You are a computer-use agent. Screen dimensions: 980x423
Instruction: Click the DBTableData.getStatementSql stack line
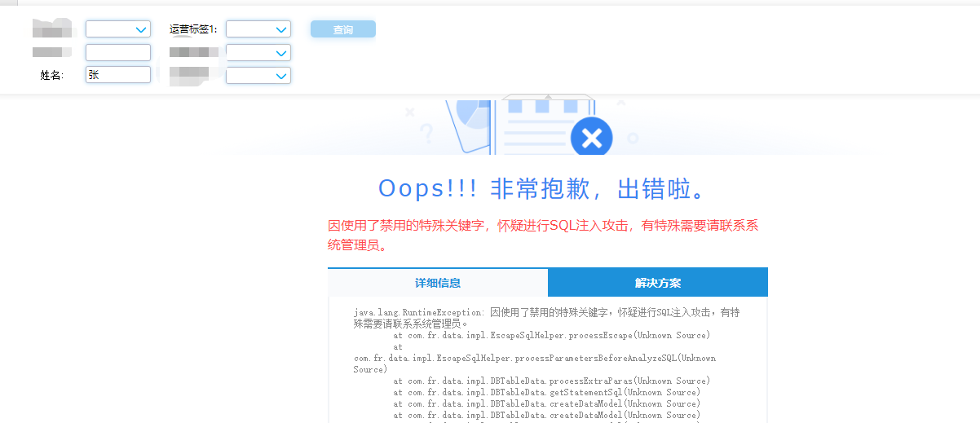click(x=546, y=393)
